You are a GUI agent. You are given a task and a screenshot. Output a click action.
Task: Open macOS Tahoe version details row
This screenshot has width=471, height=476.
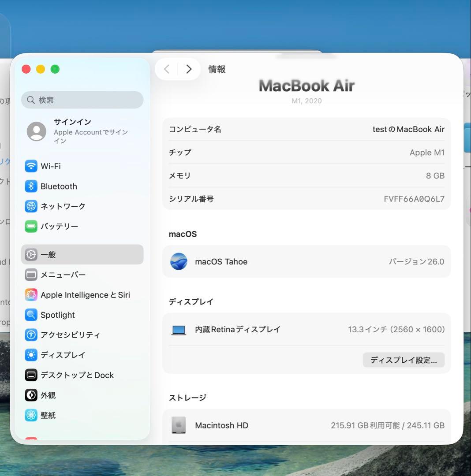[x=307, y=261]
